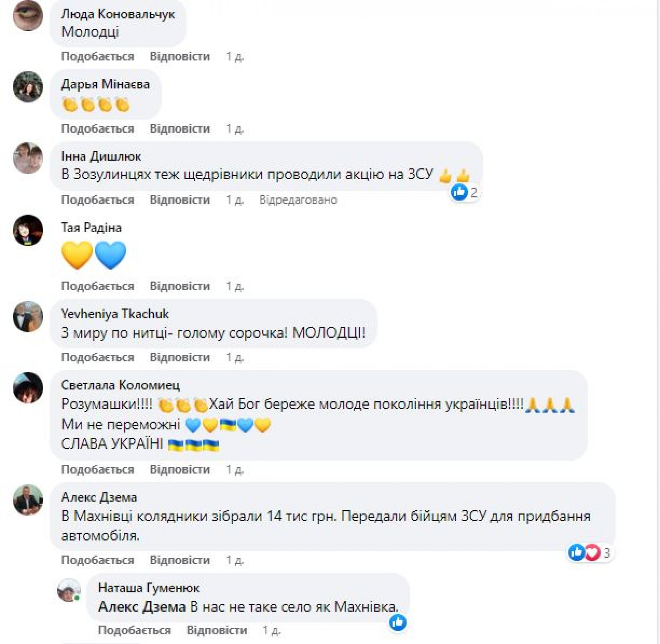Image resolution: width=660 pixels, height=644 pixels.
Task: Show edit history via Відредаговано label
Action: [x=298, y=200]
